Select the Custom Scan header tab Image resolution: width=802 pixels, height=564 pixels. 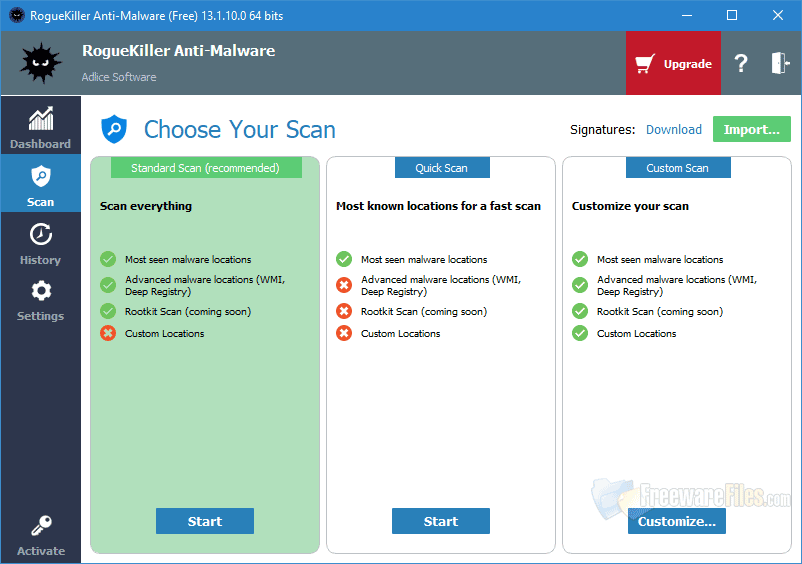pyautogui.click(x=677, y=168)
